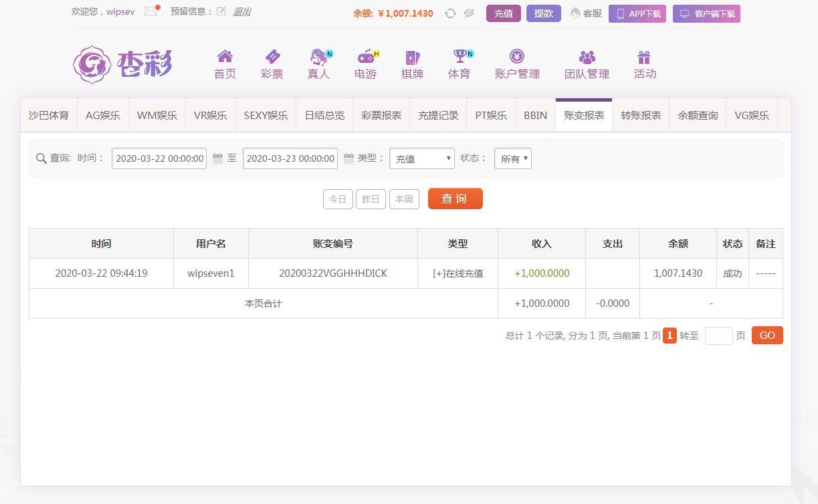Image resolution: width=818 pixels, height=504 pixels.
Task: Hide the balance with eye icon
Action: (x=469, y=13)
